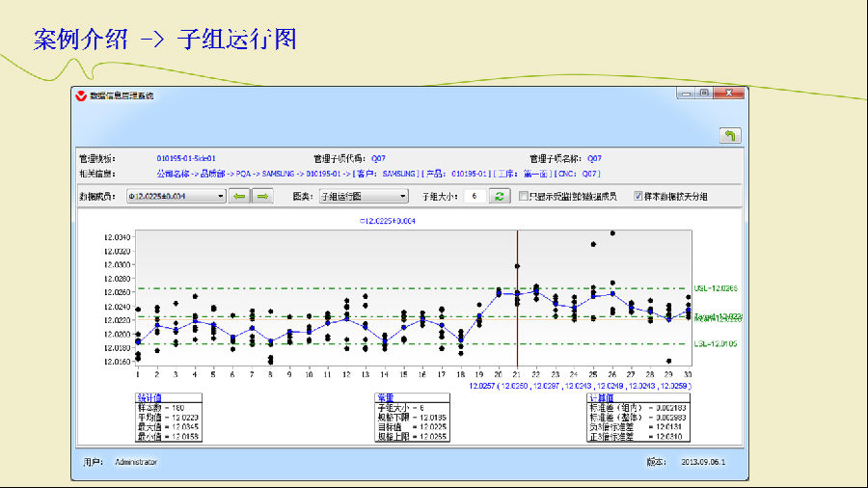Viewport: 868px width, 488px height.
Task: Click the 常量 panel header link
Action: 384,396
